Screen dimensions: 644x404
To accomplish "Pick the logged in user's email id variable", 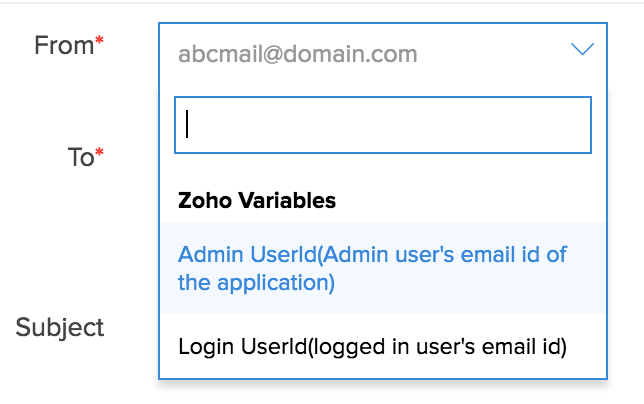I will point(372,347).
